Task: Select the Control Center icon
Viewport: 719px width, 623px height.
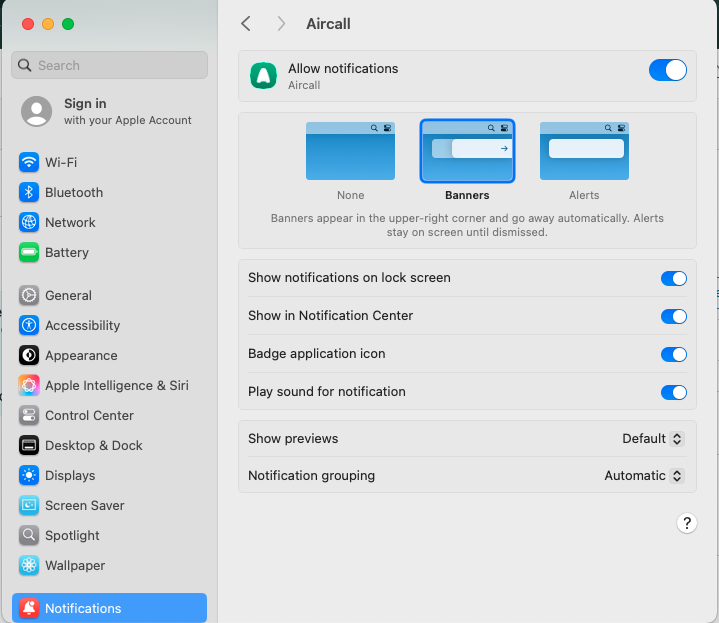Action: coord(29,415)
